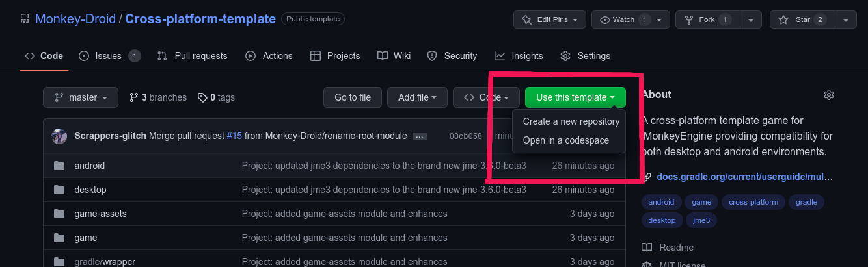The height and width of the screenshot is (267, 868).
Task: Open commit hash 08cb058
Action: click(465, 136)
